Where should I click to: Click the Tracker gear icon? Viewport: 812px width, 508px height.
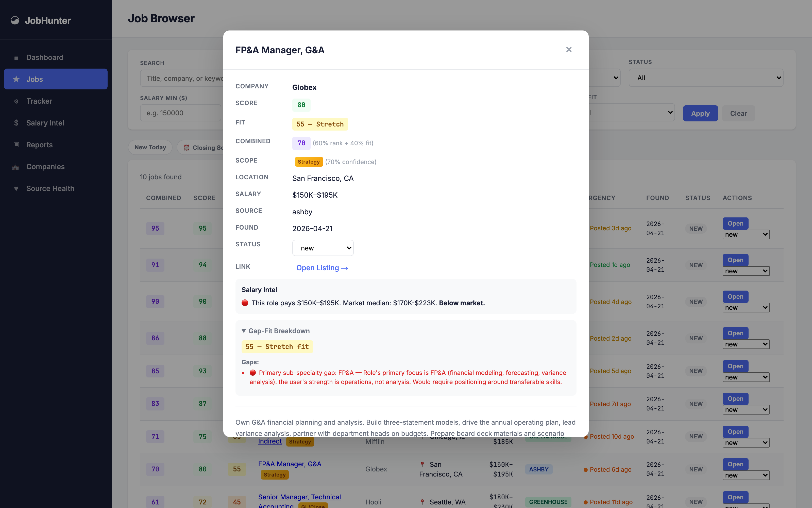(16, 101)
